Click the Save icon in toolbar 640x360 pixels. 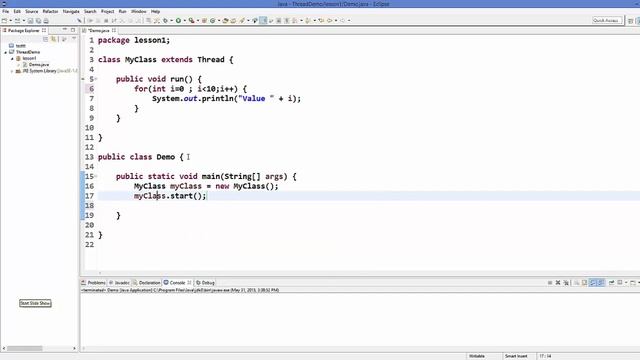30,20
